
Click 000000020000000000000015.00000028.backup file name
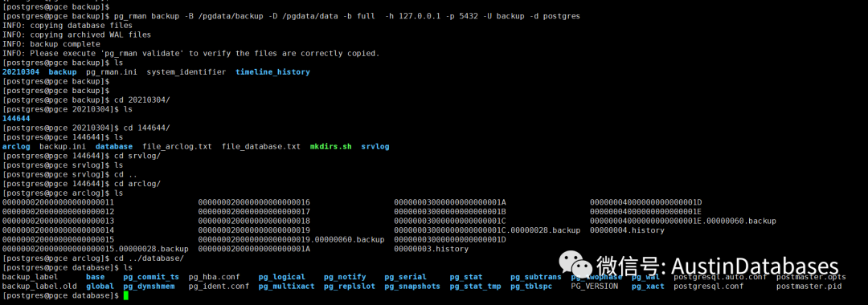pyautogui.click(x=95, y=249)
